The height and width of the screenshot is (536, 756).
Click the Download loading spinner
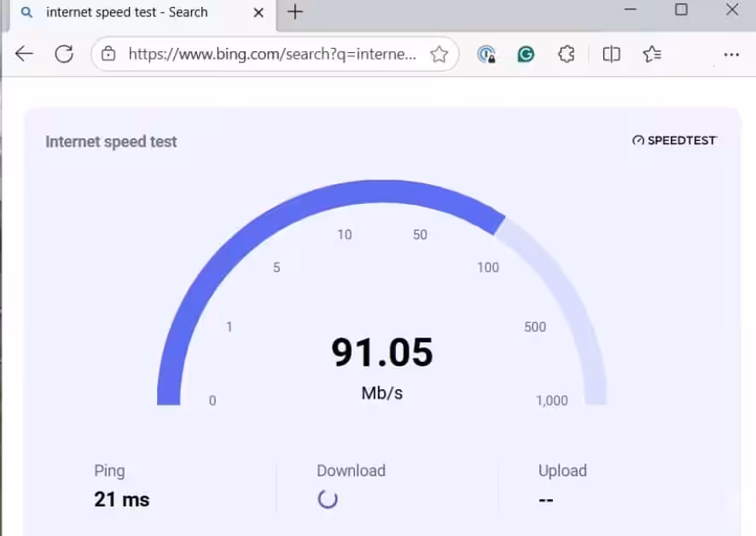(x=328, y=499)
